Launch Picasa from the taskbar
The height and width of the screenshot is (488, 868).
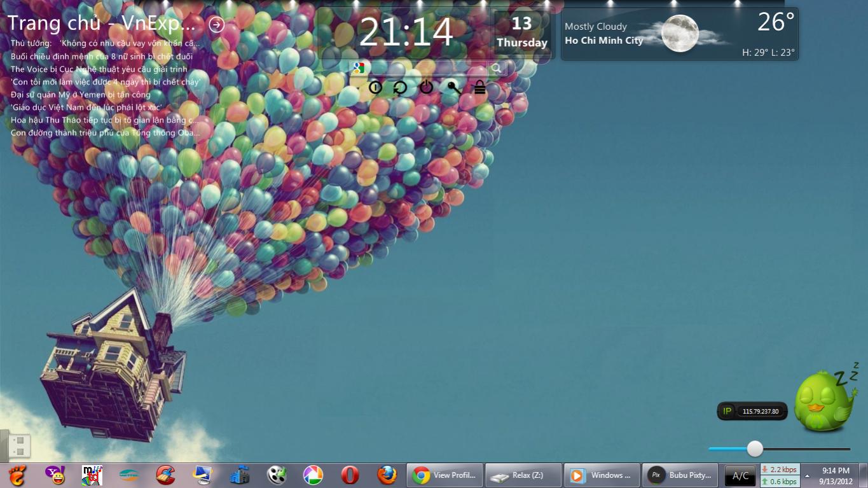pos(313,475)
